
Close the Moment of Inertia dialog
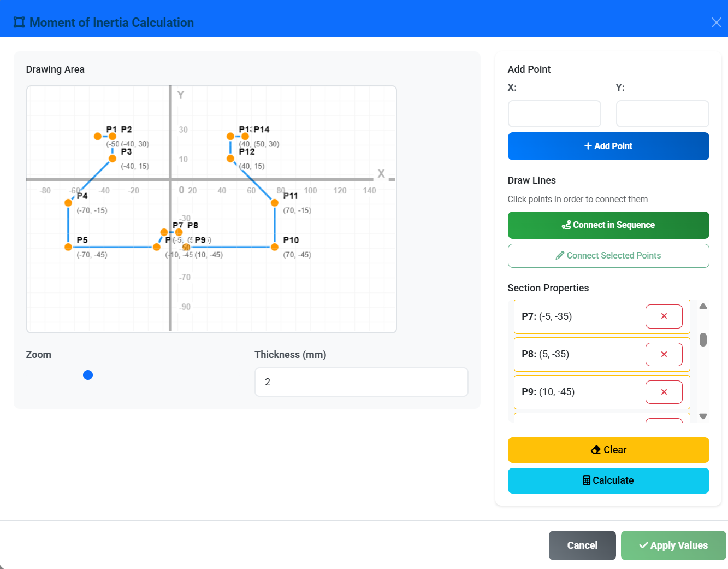tap(716, 22)
